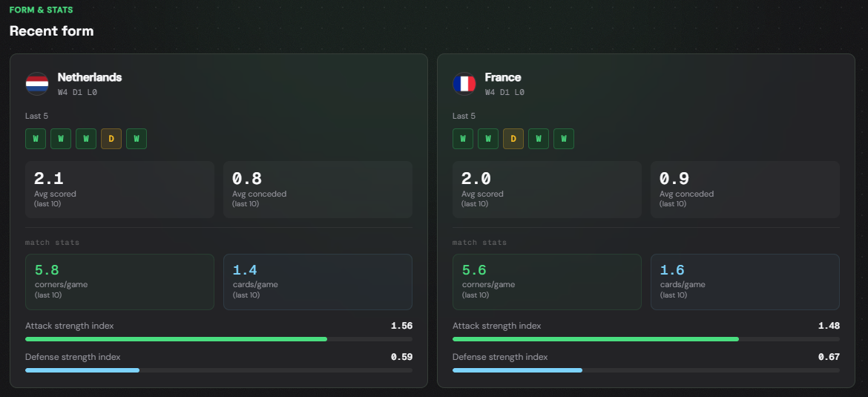Viewport: 868px width, 397px height.
Task: Click the FORM & STATS section label
Action: 41,10
